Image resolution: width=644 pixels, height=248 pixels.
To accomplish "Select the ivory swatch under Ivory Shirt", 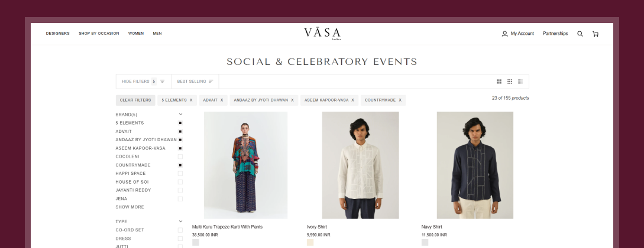I will (310, 242).
